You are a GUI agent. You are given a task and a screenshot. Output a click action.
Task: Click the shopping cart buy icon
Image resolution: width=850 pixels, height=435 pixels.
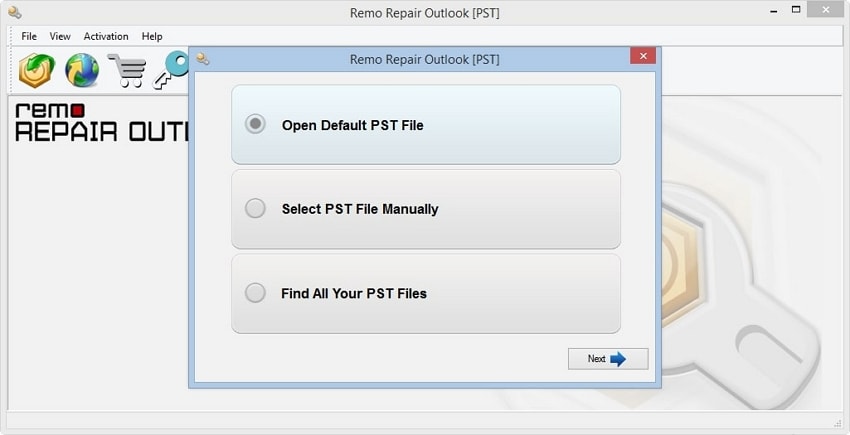click(x=127, y=71)
